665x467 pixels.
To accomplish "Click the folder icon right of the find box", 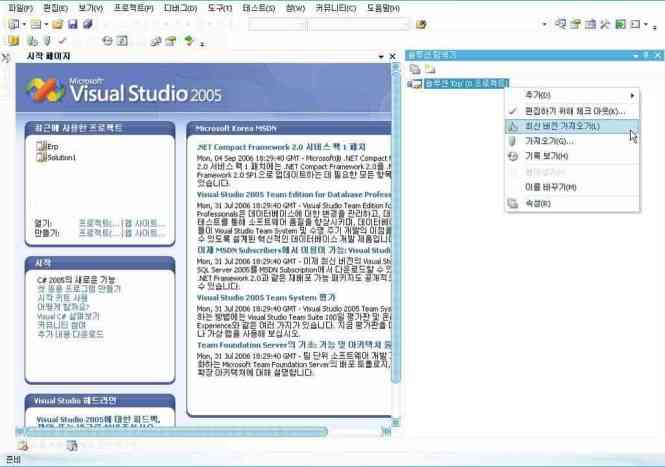I will point(421,25).
